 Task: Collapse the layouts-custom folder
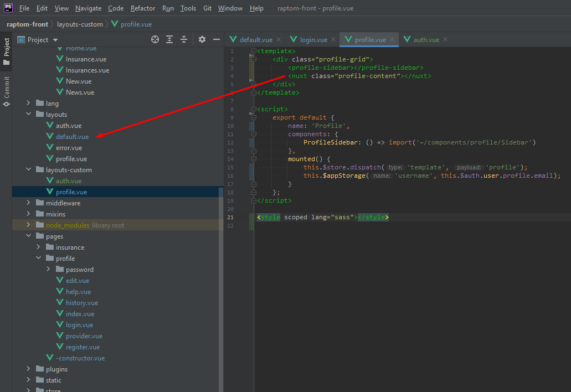[28, 169]
